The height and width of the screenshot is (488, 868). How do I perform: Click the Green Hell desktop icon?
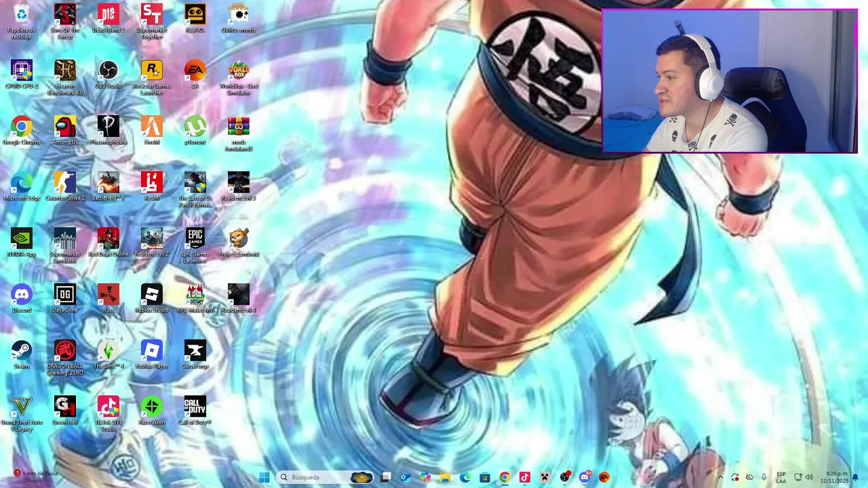65,411
